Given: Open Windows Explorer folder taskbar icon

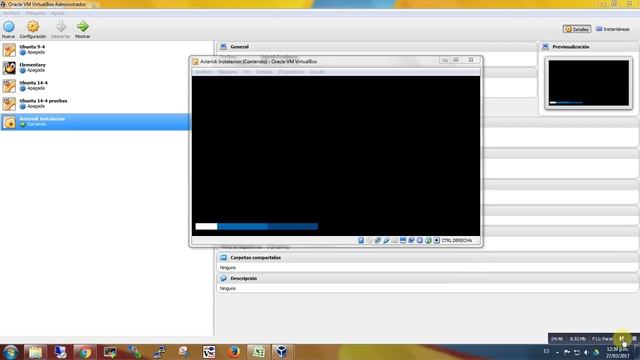Looking at the screenshot, I should 36,352.
